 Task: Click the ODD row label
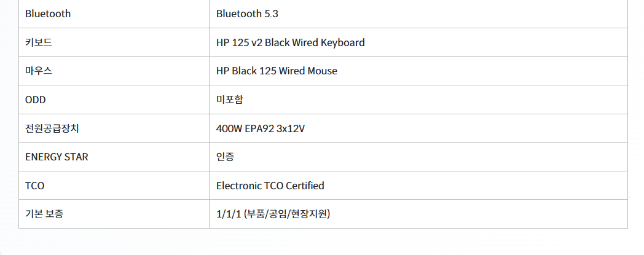(35, 100)
